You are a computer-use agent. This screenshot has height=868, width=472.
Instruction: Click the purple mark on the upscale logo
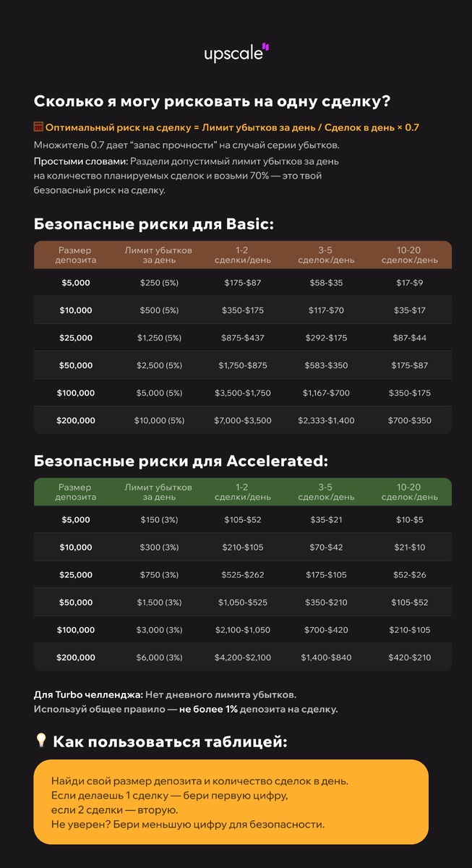265,47
